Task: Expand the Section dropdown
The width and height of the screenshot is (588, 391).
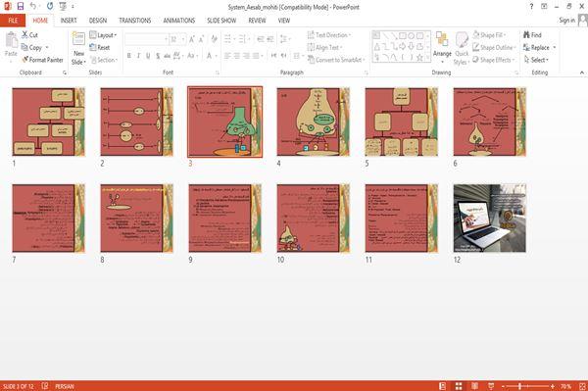Action: (x=104, y=60)
